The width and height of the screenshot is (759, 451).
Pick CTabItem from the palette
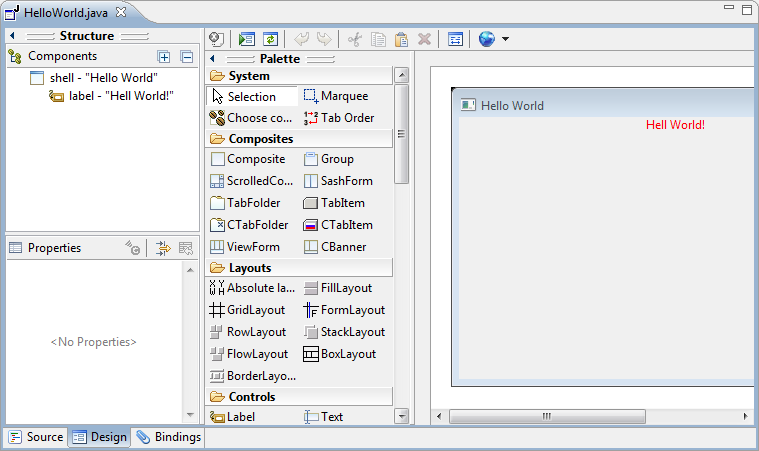[338, 225]
